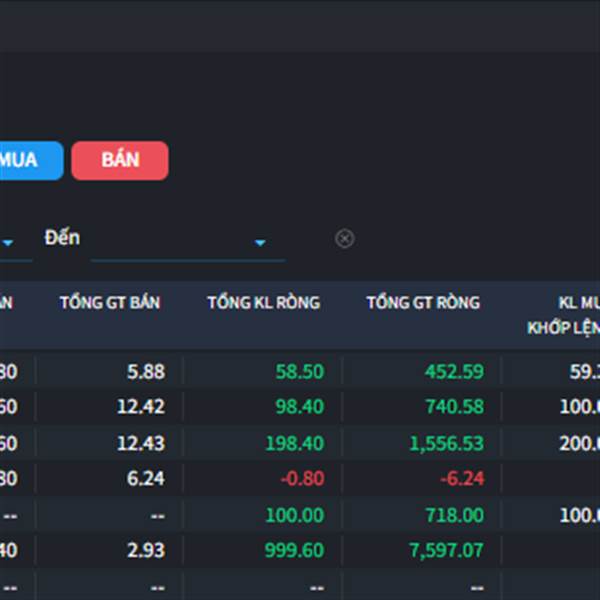Select the white 6.24 sell value cell
Image resolution: width=600 pixels, height=600 pixels.
click(x=146, y=478)
